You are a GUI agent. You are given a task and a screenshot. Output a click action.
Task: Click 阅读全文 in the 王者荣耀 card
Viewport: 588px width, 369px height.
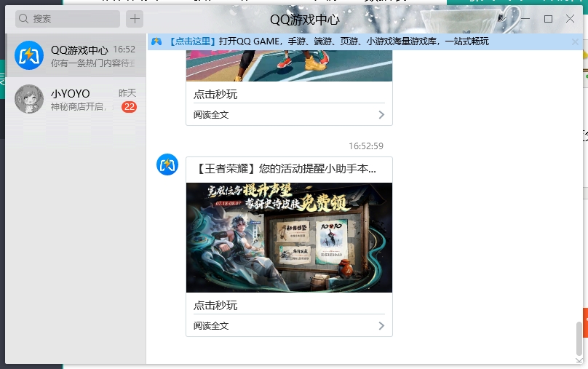211,326
